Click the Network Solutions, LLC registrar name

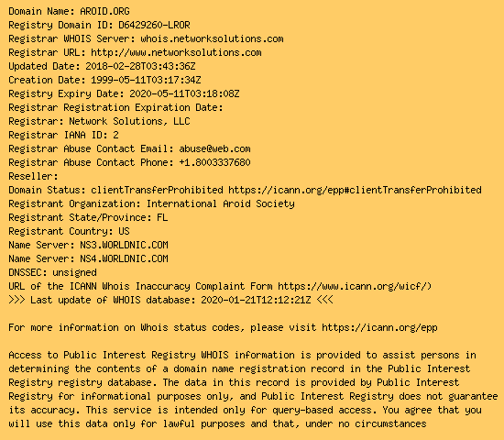click(129, 122)
